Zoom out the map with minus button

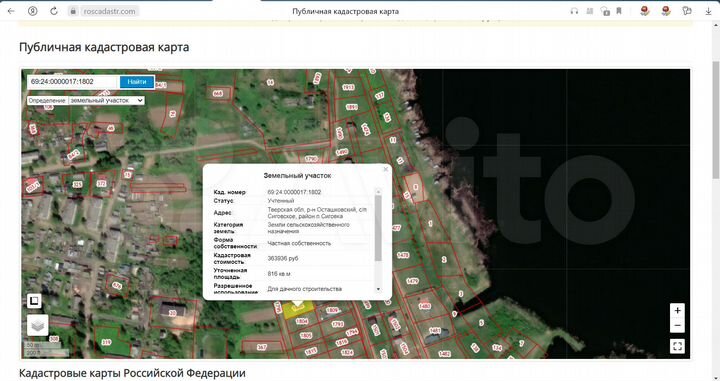[x=677, y=326]
